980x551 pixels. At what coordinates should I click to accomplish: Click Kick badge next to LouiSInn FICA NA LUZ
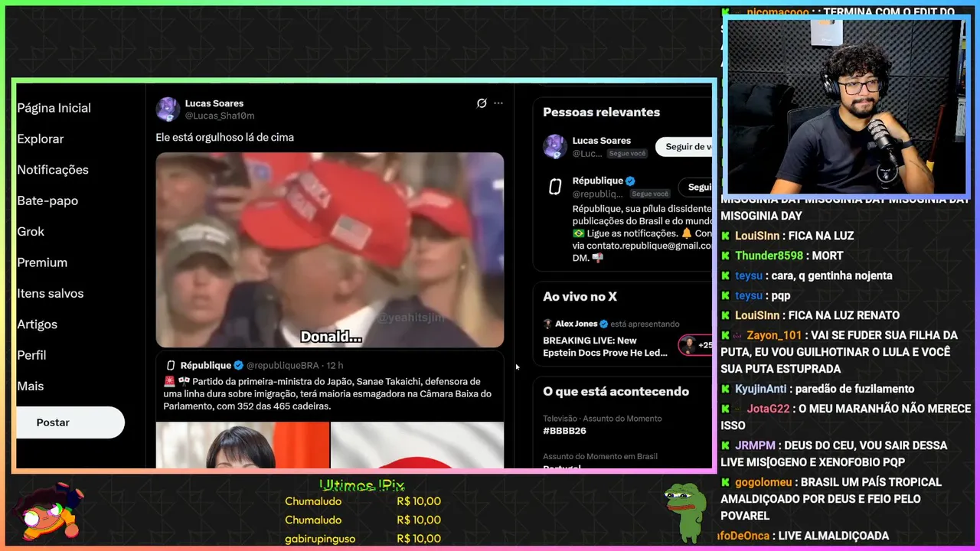coord(725,236)
